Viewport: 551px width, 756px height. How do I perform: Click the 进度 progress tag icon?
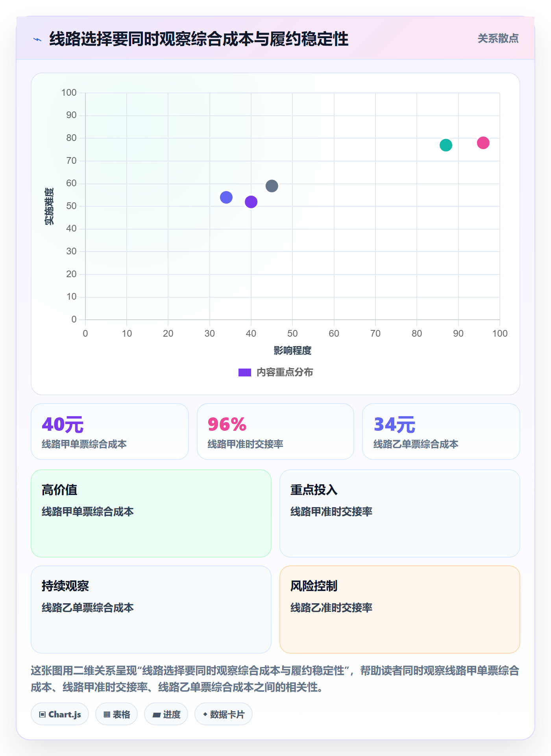[x=157, y=715]
